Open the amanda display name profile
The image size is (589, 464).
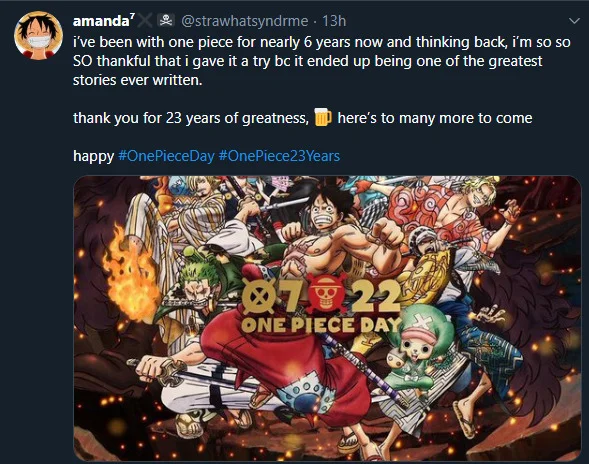tap(101, 21)
